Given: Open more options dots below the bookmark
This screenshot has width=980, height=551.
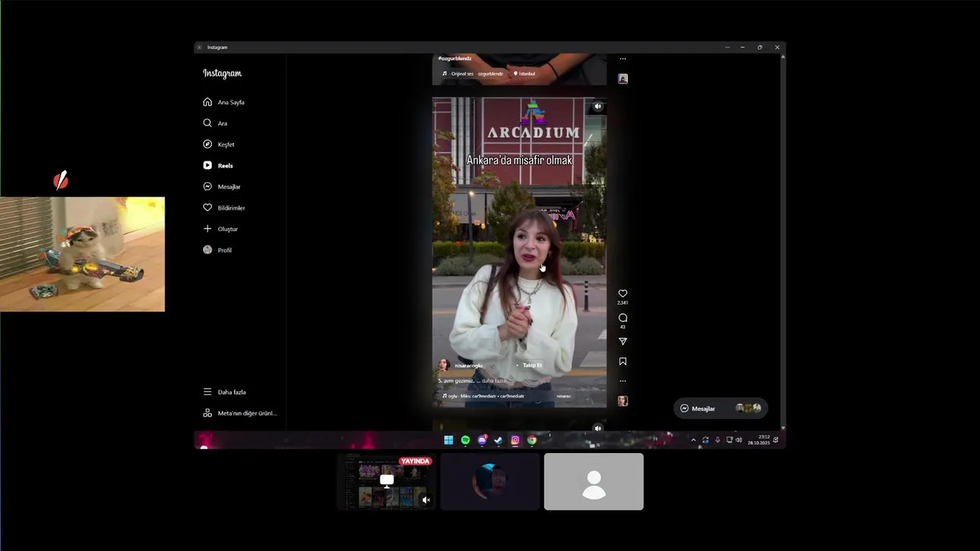Looking at the screenshot, I should pyautogui.click(x=622, y=381).
